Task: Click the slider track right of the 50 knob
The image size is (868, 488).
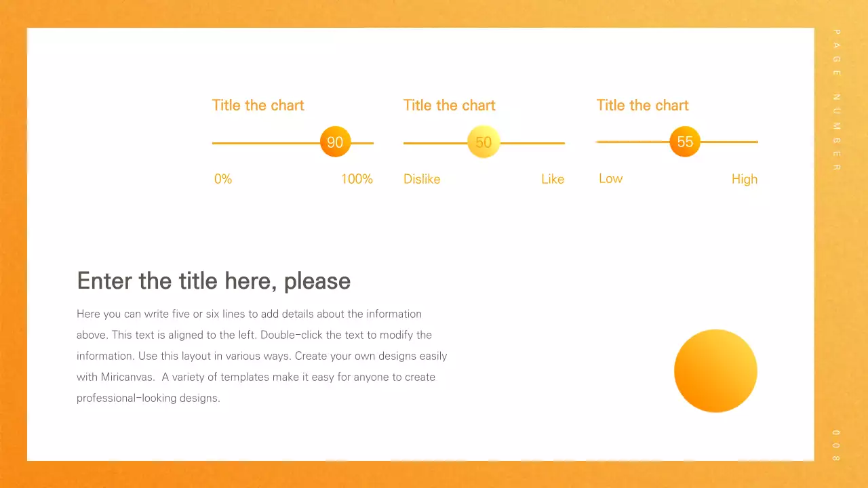Action: [x=532, y=143]
